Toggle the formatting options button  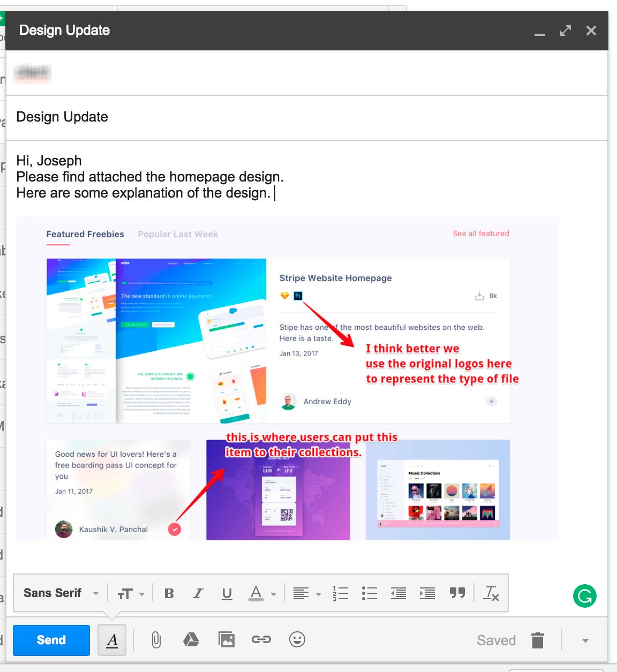pos(112,640)
